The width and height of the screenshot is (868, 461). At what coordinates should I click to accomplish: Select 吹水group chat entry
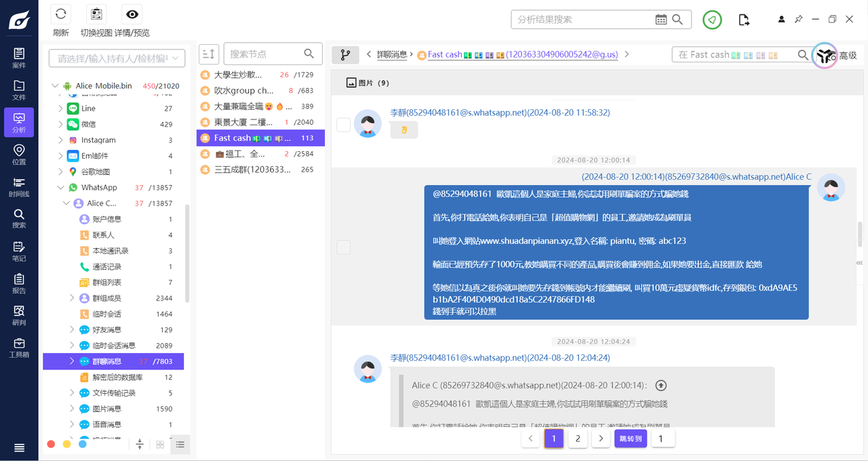(x=260, y=90)
